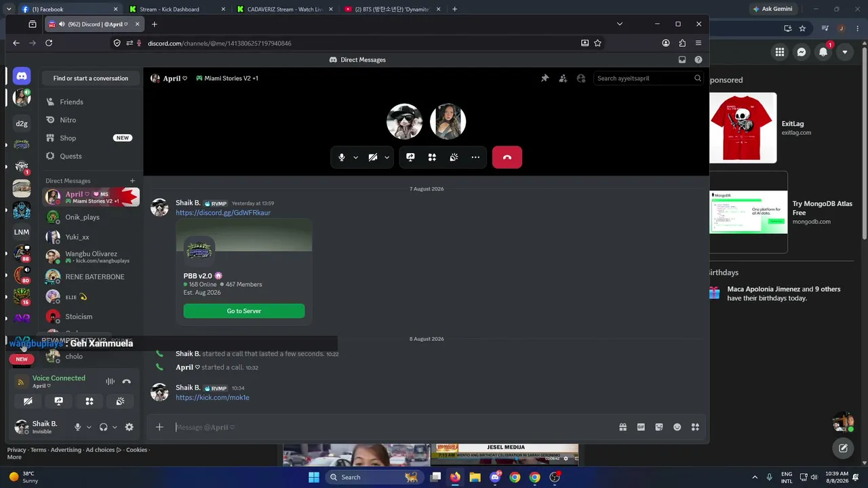Open Quests in Discord sidebar
868x488 pixels.
(x=90, y=156)
